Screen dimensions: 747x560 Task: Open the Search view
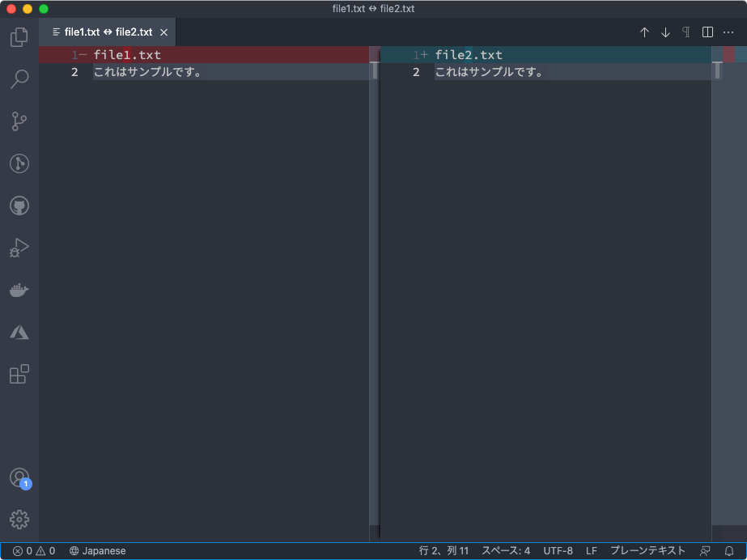[19, 78]
